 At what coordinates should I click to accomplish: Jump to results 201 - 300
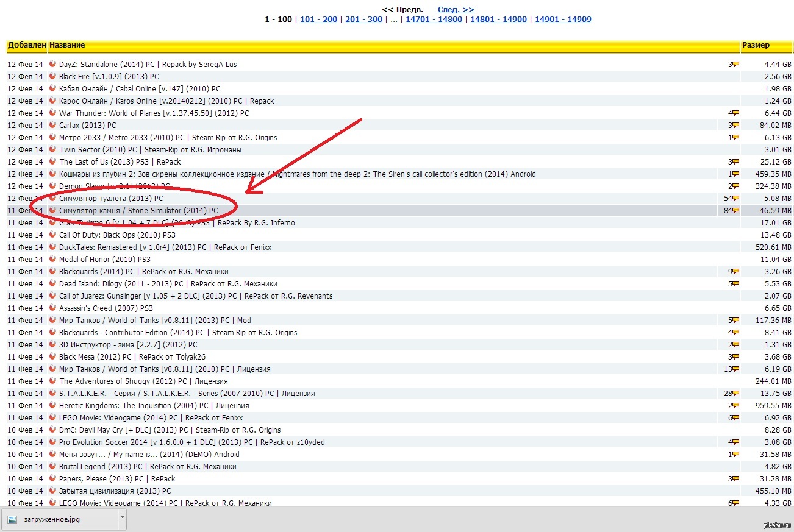coord(363,19)
